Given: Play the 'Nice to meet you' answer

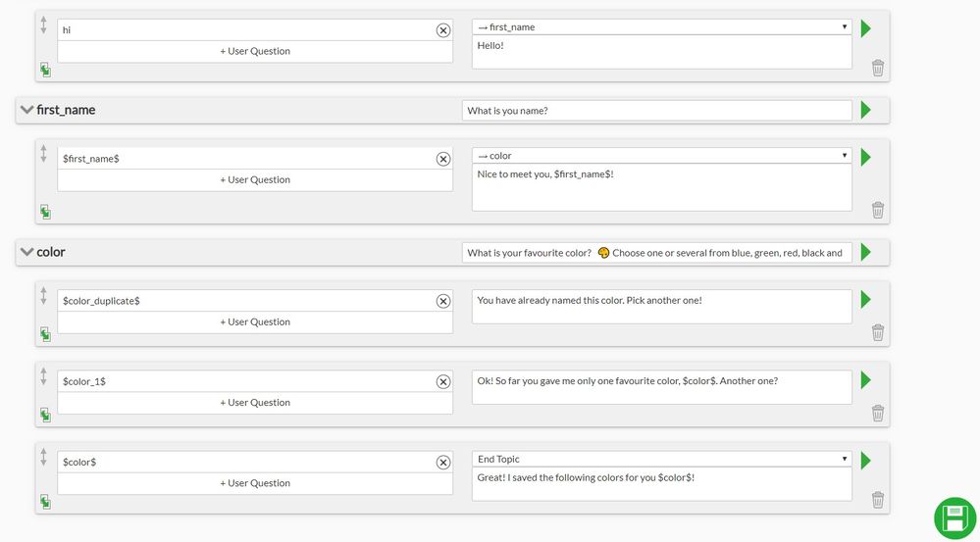Looking at the screenshot, I should [865, 157].
